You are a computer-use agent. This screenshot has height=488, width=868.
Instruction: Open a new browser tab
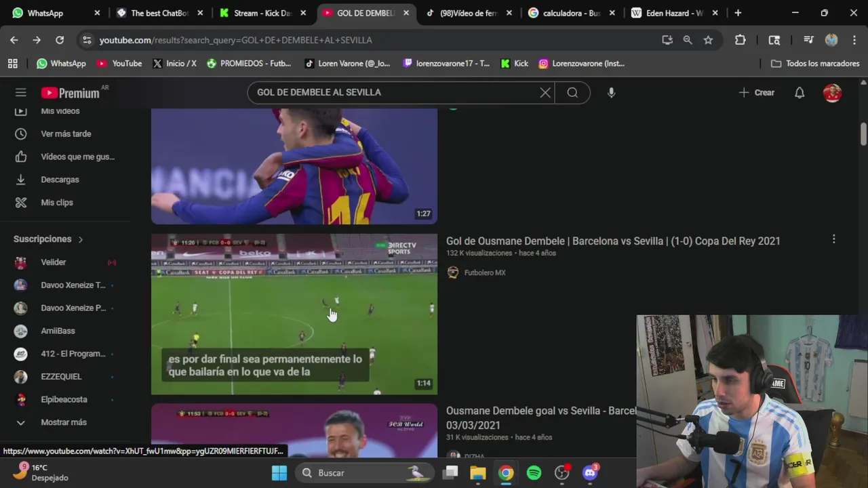pyautogui.click(x=738, y=13)
